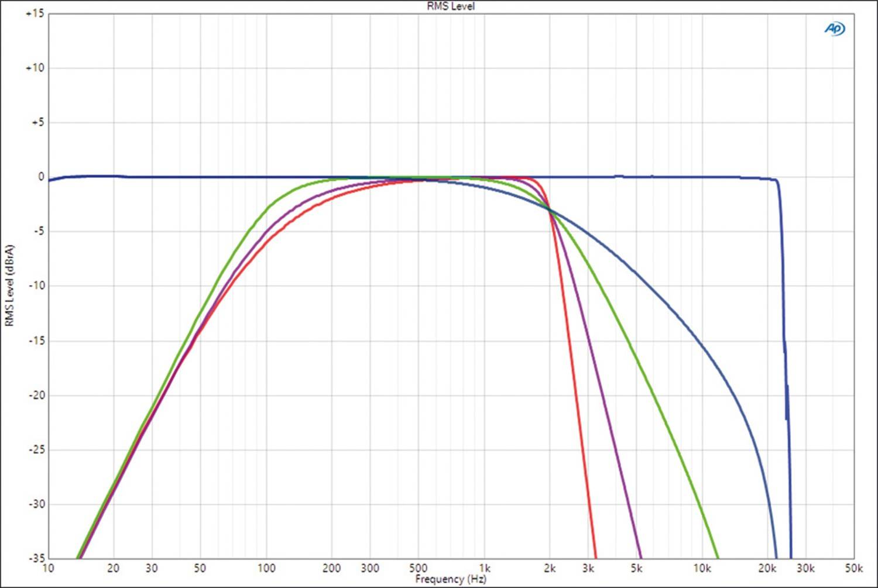Click the '50k' frequency tick label
Viewport: 878px width, 588px height.
854,568
